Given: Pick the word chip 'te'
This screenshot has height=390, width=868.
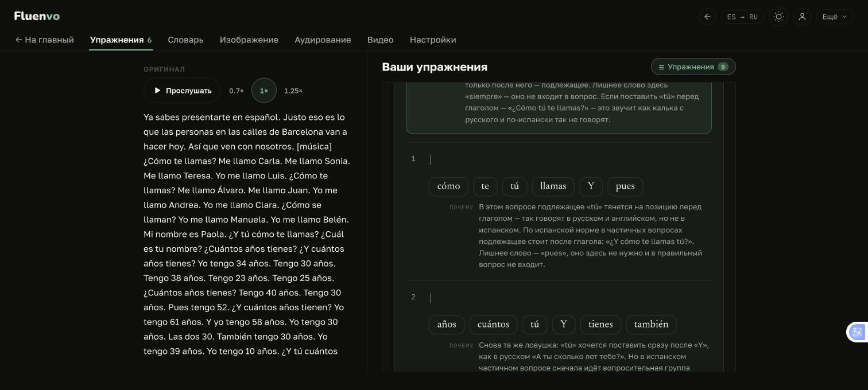Looking at the screenshot, I should coord(485,186).
